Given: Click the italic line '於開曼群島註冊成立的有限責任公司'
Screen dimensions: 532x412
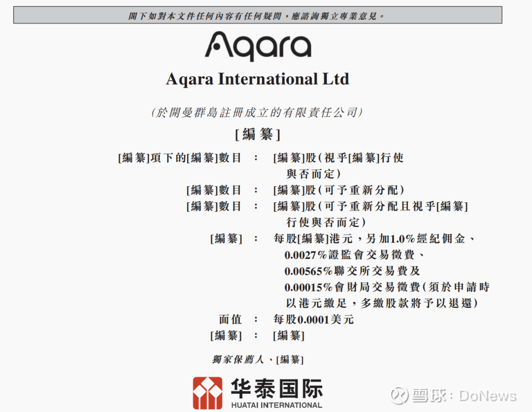Looking at the screenshot, I should tap(257, 112).
